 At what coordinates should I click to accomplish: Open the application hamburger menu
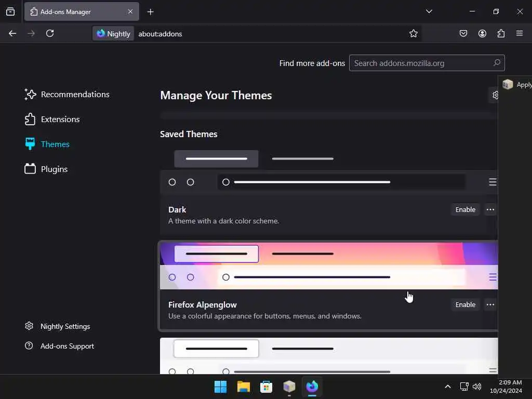coord(520,33)
